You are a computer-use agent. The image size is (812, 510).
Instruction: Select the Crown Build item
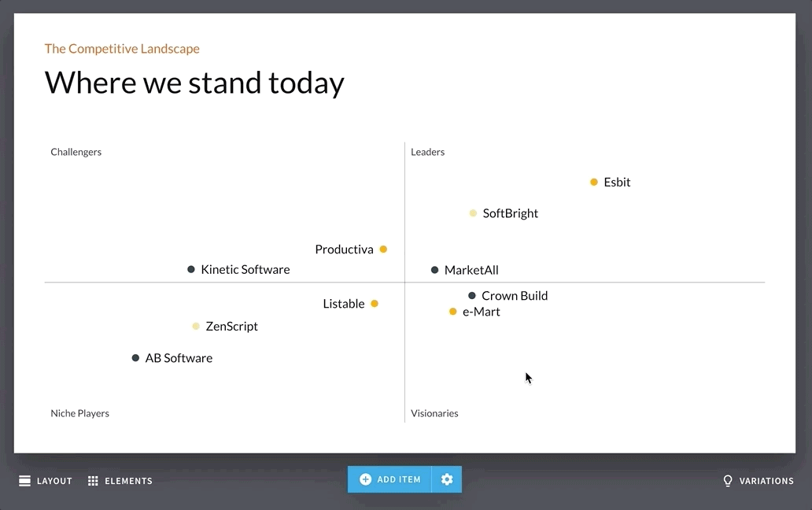tap(514, 296)
